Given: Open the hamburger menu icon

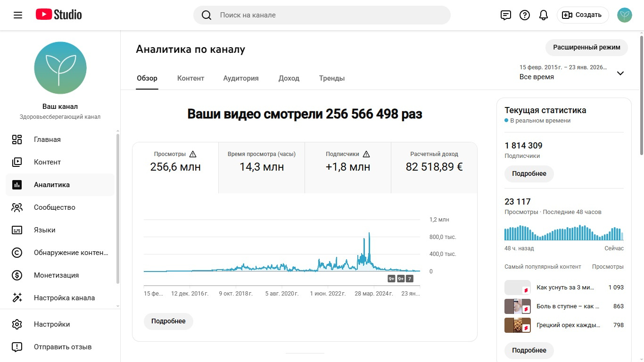Looking at the screenshot, I should click(x=18, y=15).
